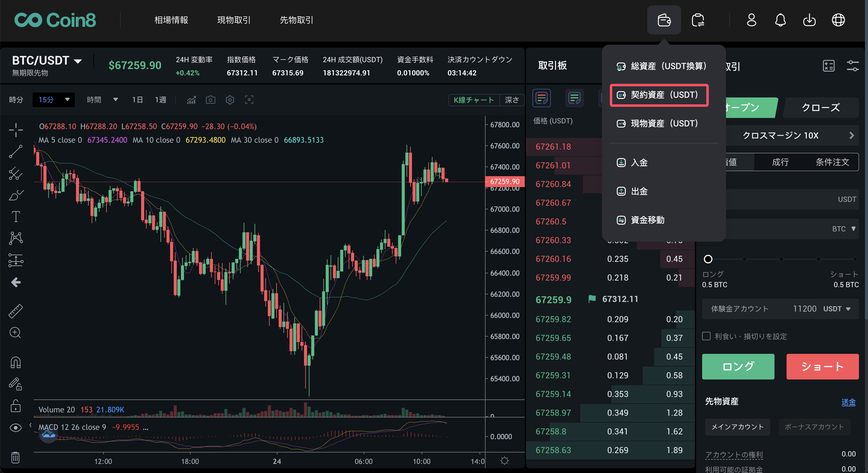868x473 pixels.
Task: Select the chart ruler measure tool
Action: [15, 311]
